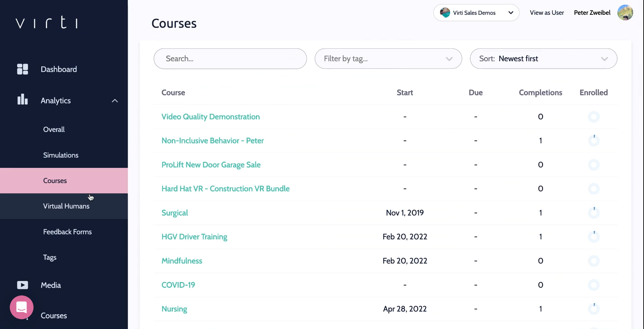644x329 pixels.
Task: Go to Virtual Humans analytics
Action: tap(66, 206)
